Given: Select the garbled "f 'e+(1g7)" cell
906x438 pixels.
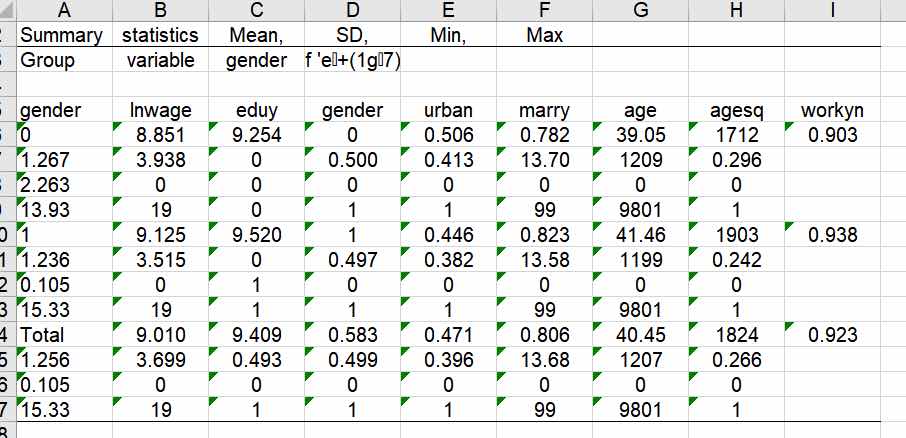Looking at the screenshot, I should click(x=352, y=60).
